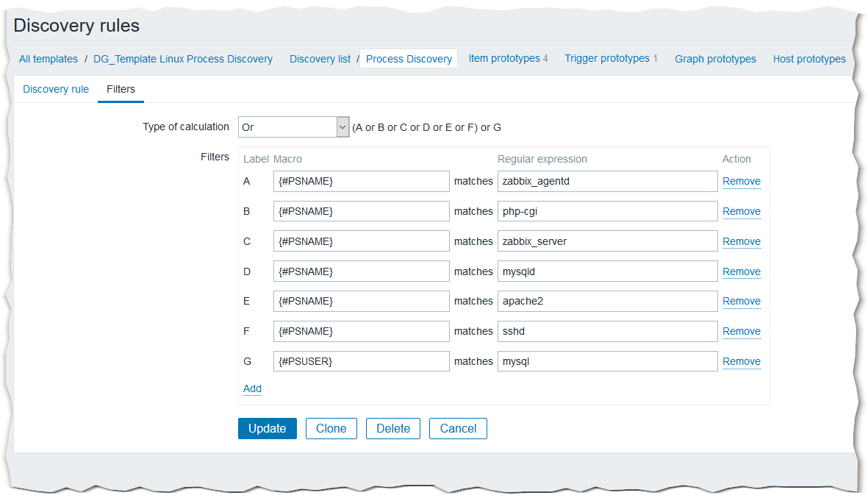Click the Delete button
The height and width of the screenshot is (501, 868).
(x=392, y=428)
